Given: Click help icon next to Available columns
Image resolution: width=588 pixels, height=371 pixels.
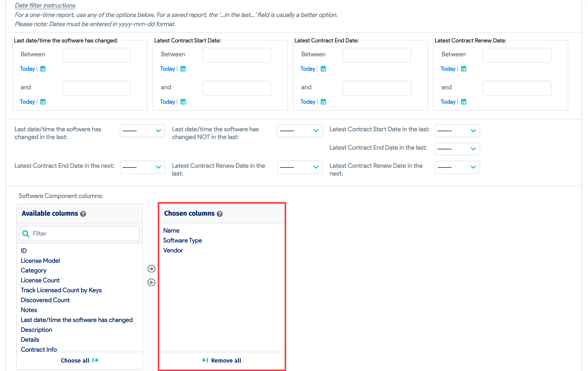Looking at the screenshot, I should point(83,214).
